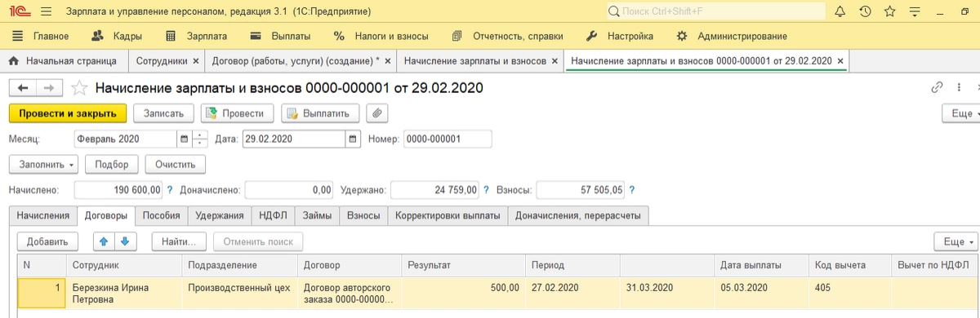The image size is (980, 318).
Task: Click the Дата input field
Action: click(294, 139)
